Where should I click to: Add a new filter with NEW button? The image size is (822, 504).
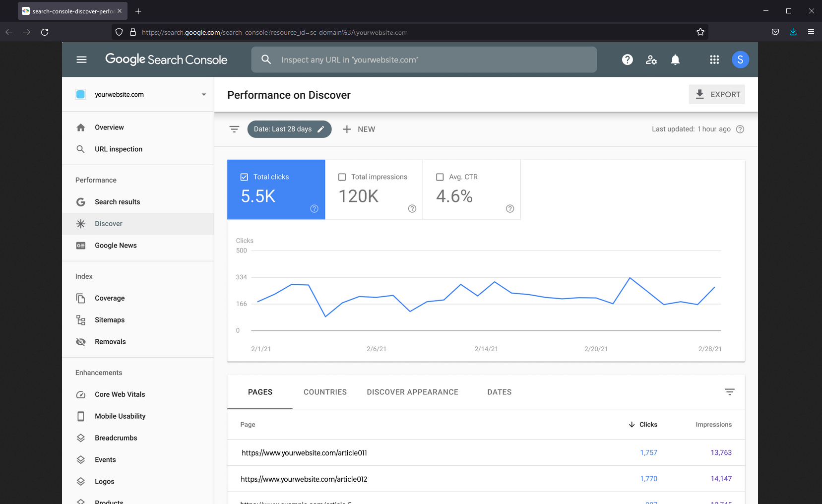[x=359, y=129]
